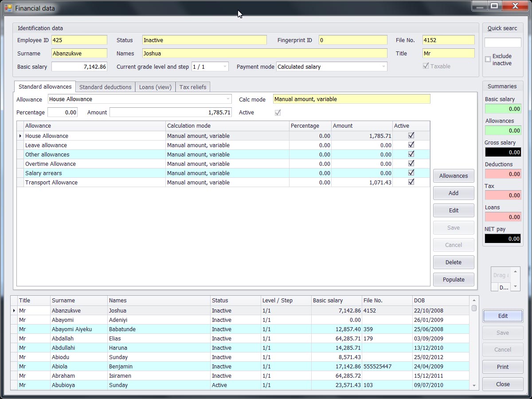The width and height of the screenshot is (532, 399).
Task: Click the black NET pay summary box
Action: point(502,239)
